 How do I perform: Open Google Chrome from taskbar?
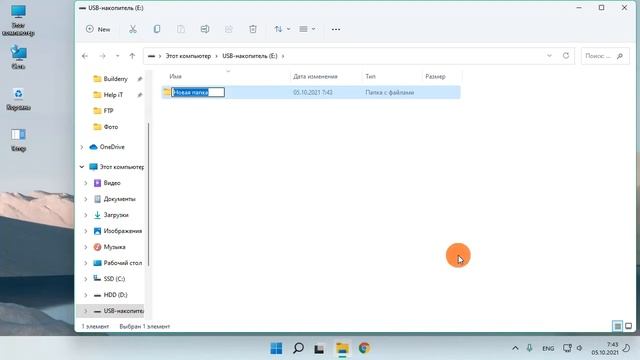tap(364, 348)
